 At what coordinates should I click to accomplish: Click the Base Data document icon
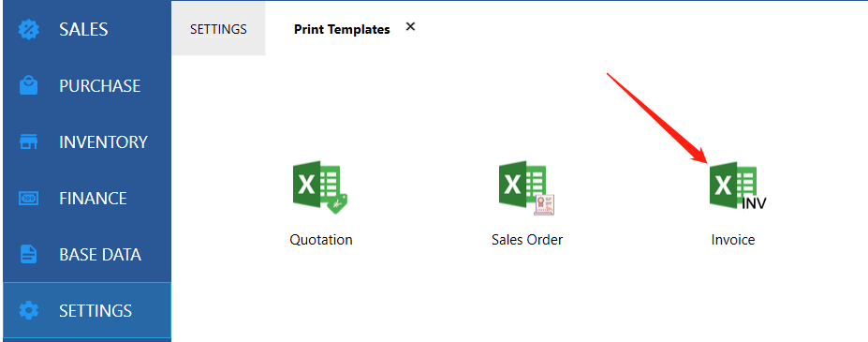click(29, 255)
